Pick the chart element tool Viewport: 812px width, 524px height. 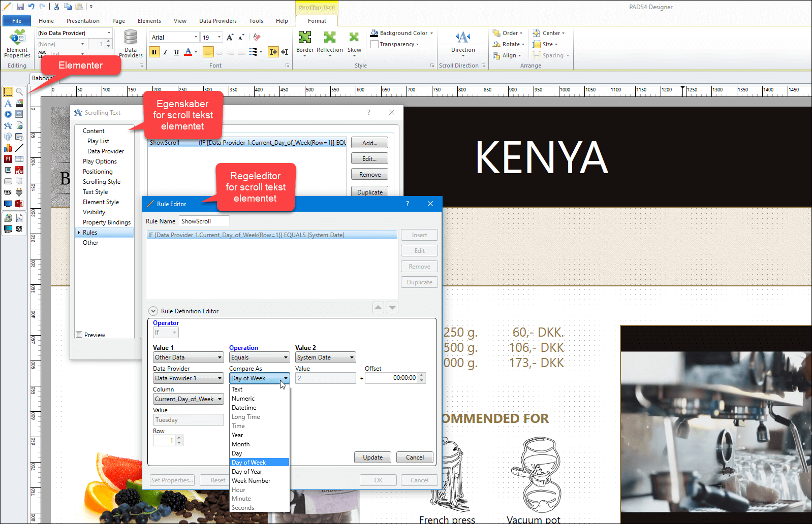pos(8,148)
